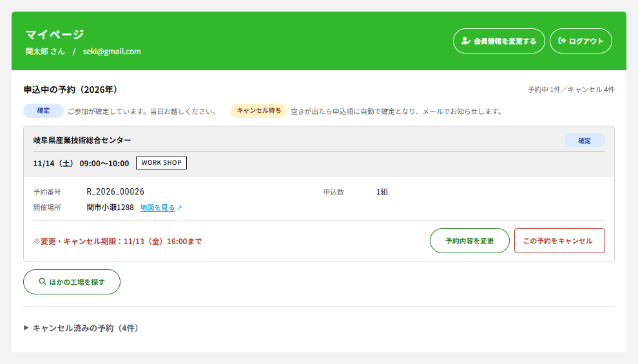Open the 地図を見る map link
Image resolution: width=638 pixels, height=364 pixels.
tap(157, 207)
